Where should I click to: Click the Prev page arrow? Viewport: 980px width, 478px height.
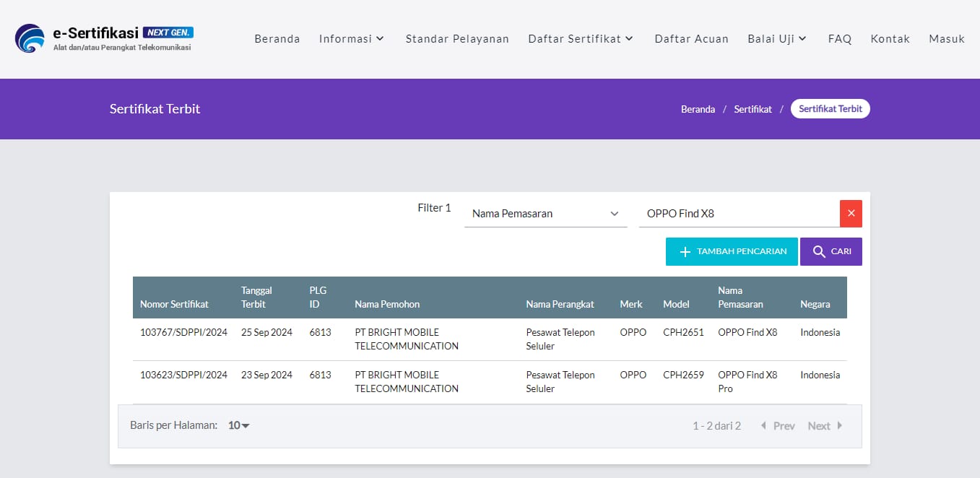click(777, 426)
